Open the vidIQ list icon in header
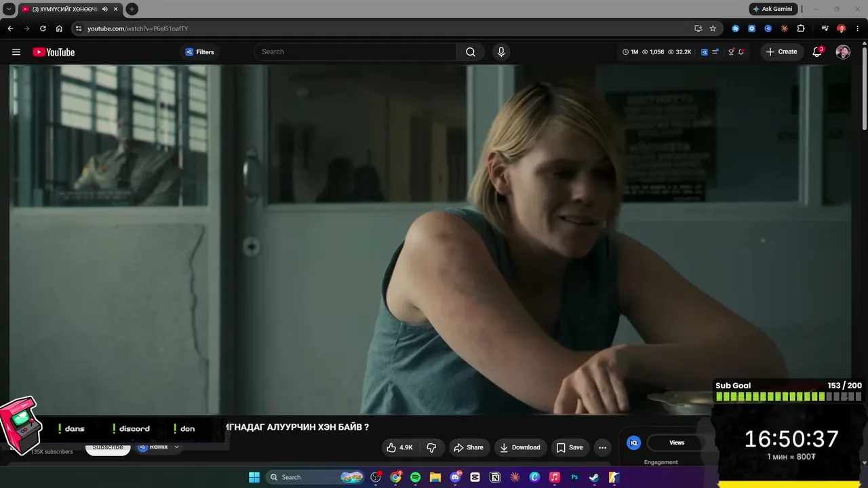 click(715, 52)
